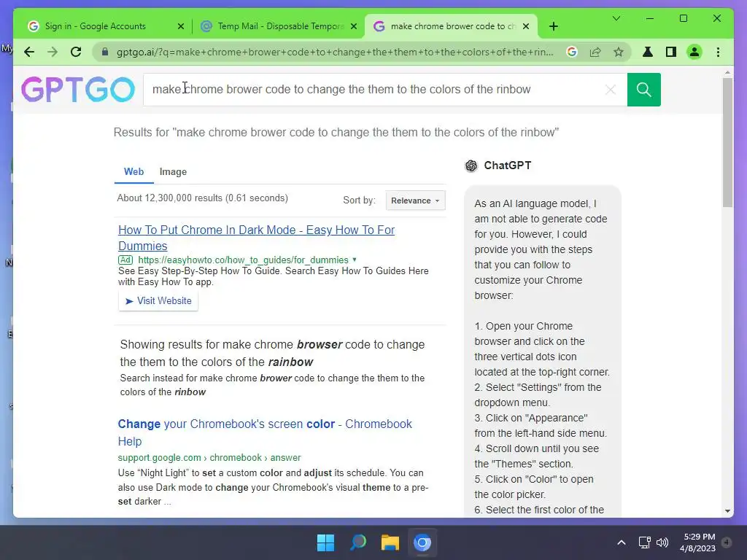Open a new tab with plus icon
This screenshot has height=560, width=747.
click(x=553, y=26)
